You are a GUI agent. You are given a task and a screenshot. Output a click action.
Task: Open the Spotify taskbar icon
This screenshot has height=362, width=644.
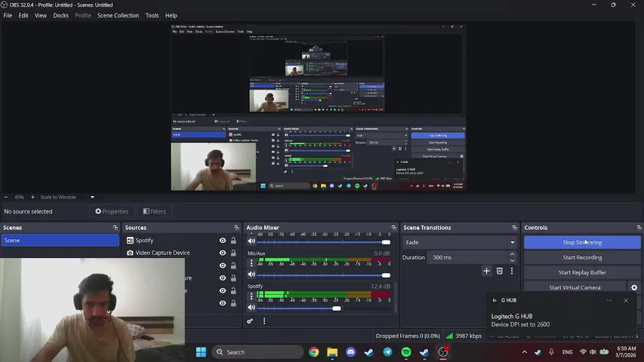406,351
